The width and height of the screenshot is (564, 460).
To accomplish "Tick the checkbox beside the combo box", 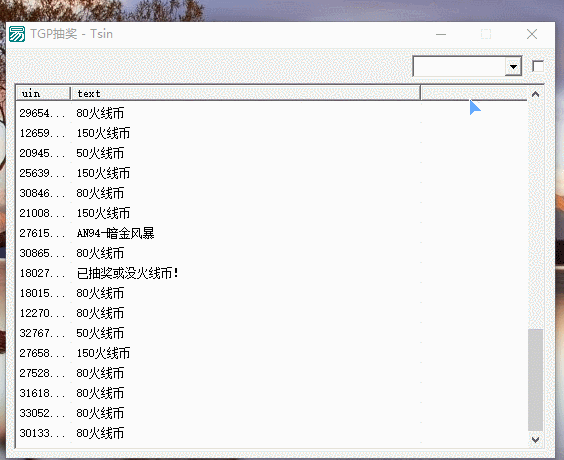I will pos(538,66).
